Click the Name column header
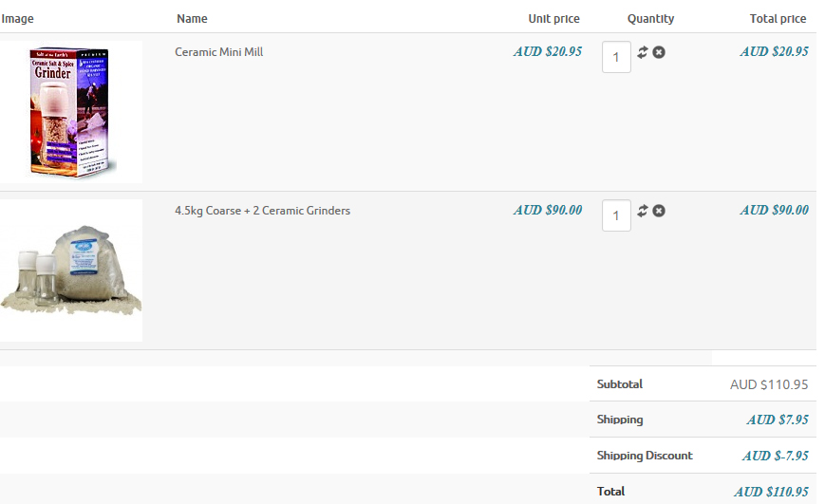The height and width of the screenshot is (504, 825). coord(192,19)
